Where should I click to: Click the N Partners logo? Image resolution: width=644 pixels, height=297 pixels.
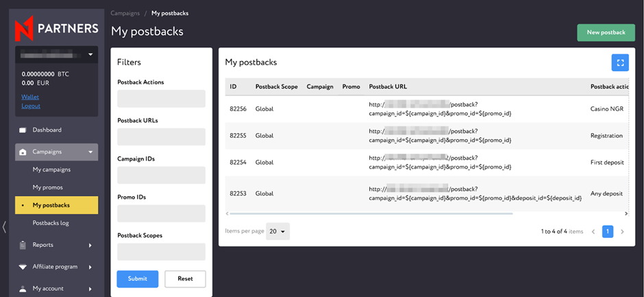tap(56, 29)
